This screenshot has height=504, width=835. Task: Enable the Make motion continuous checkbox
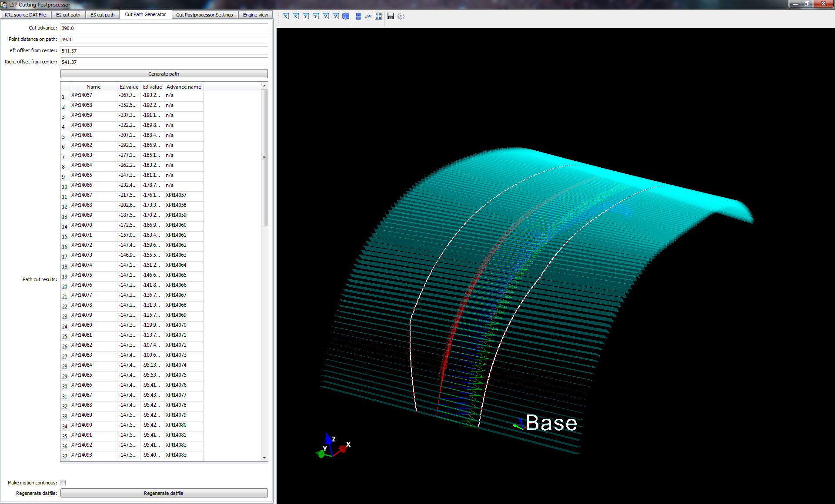(63, 482)
